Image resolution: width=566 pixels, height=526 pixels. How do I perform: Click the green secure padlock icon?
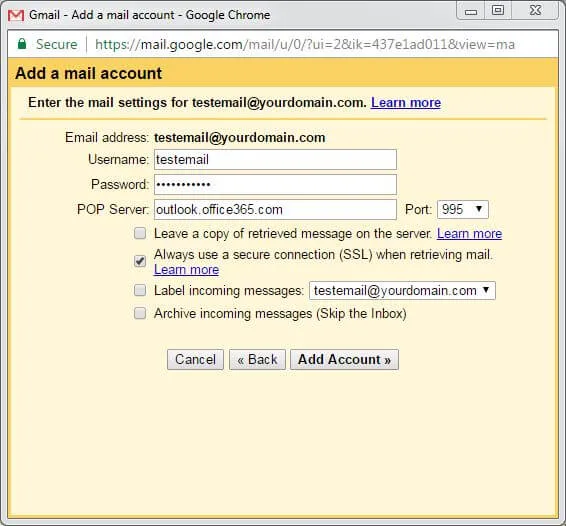(22, 44)
